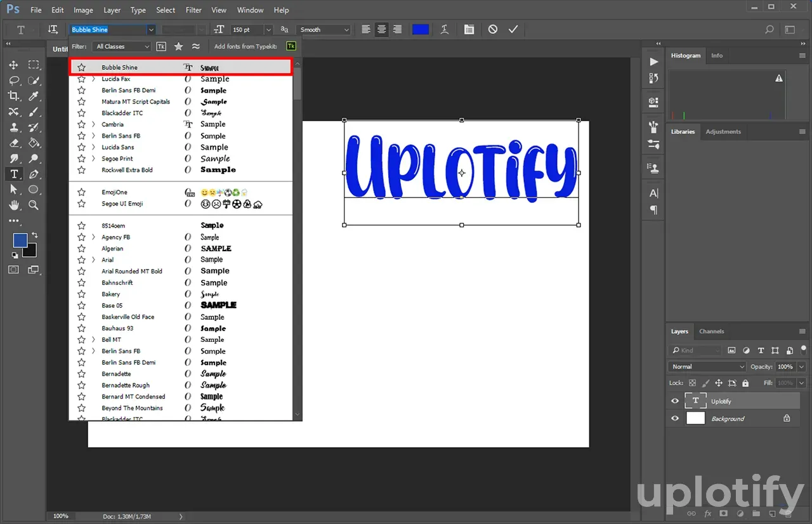Open the search magnifier in options bar
The width and height of the screenshot is (812, 524).
pyautogui.click(x=769, y=30)
